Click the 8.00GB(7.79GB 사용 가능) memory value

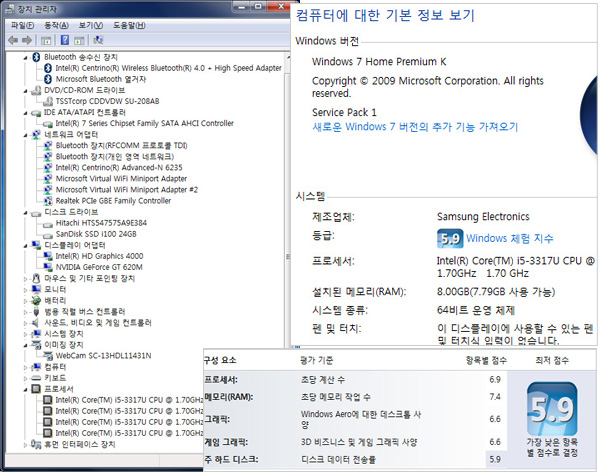(496, 292)
